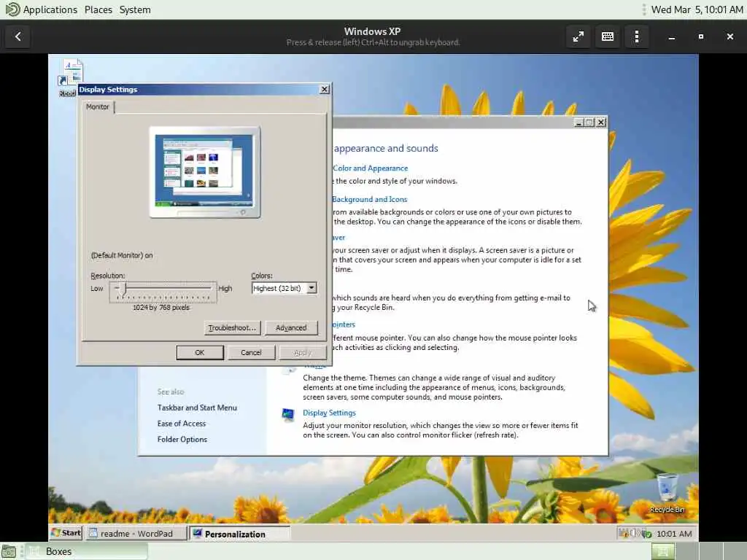747x560 pixels.
Task: Click the show desktop icon in bottom panel
Action: pos(9,551)
